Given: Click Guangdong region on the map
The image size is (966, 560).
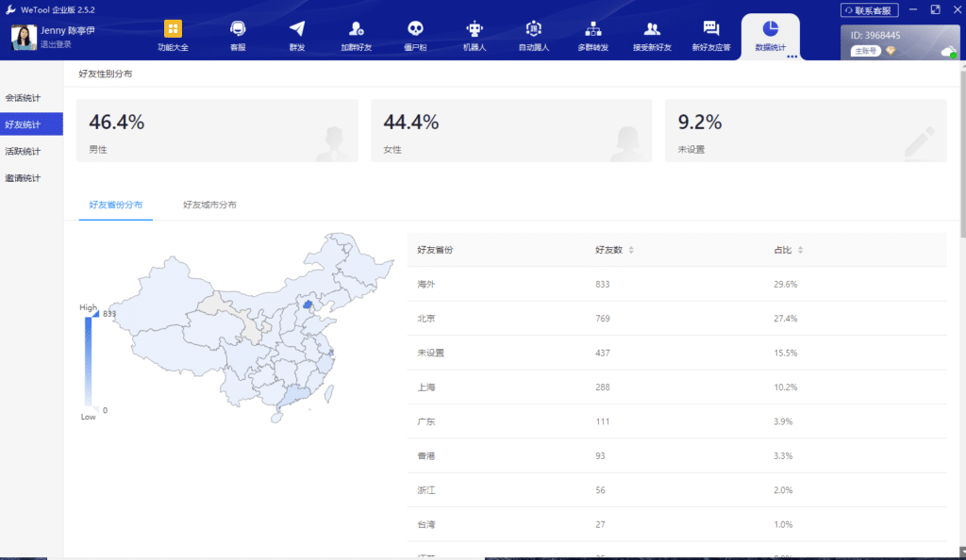Looking at the screenshot, I should [x=294, y=396].
